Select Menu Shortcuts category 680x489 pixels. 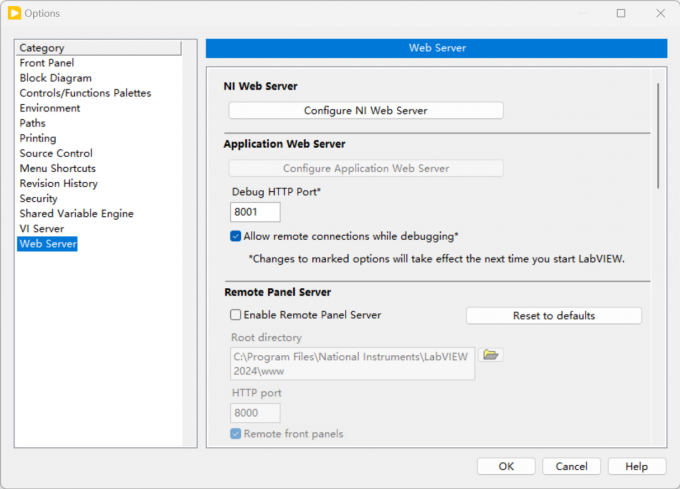[x=58, y=168]
